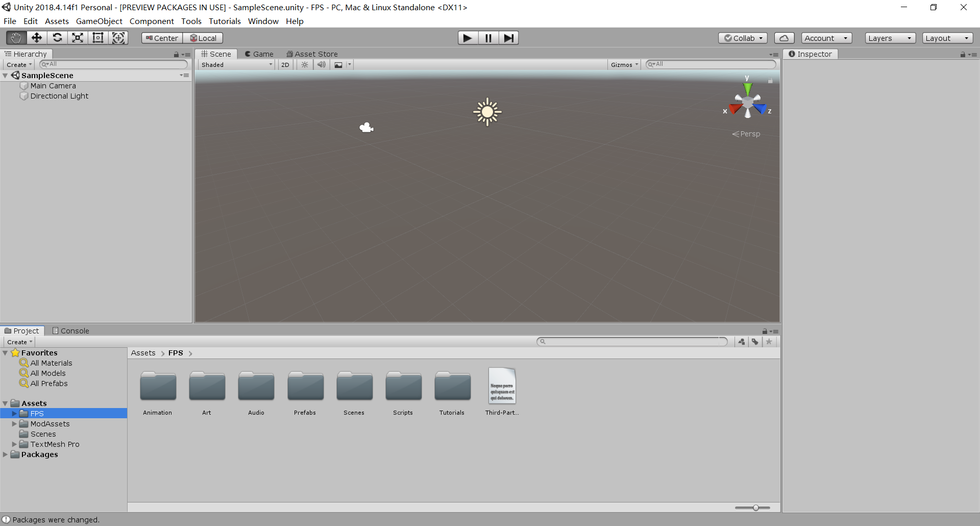Click the Collab button

[x=743, y=38]
